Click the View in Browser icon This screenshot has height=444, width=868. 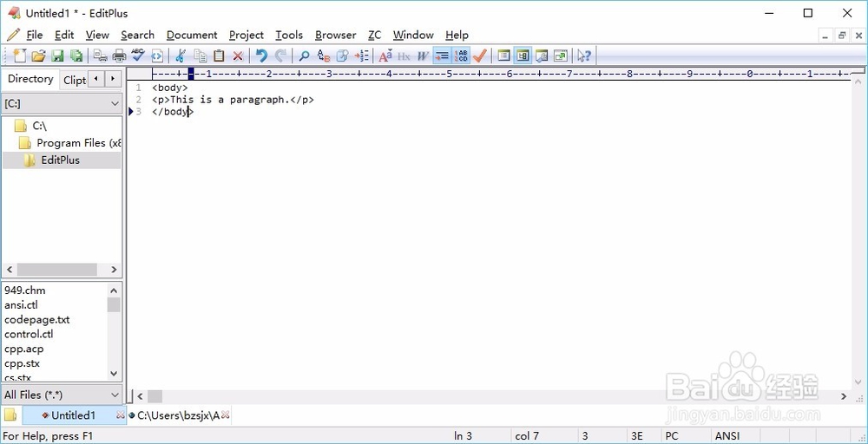157,55
